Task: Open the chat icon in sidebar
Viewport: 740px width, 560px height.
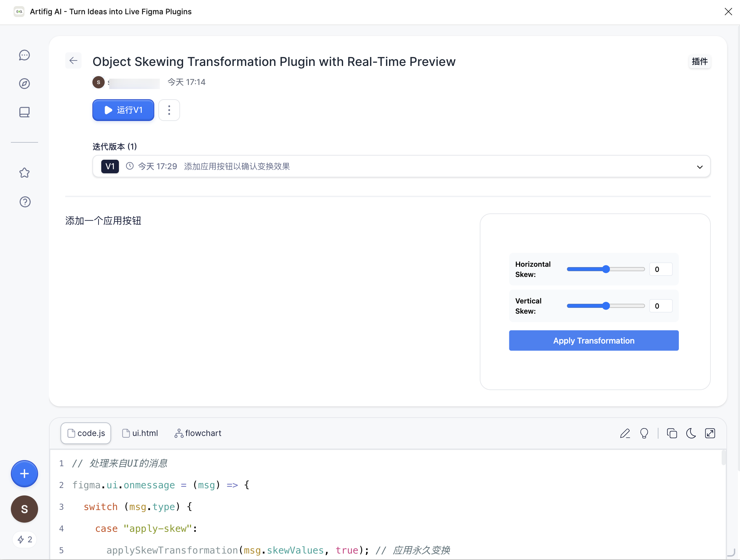Action: pyautogui.click(x=24, y=55)
